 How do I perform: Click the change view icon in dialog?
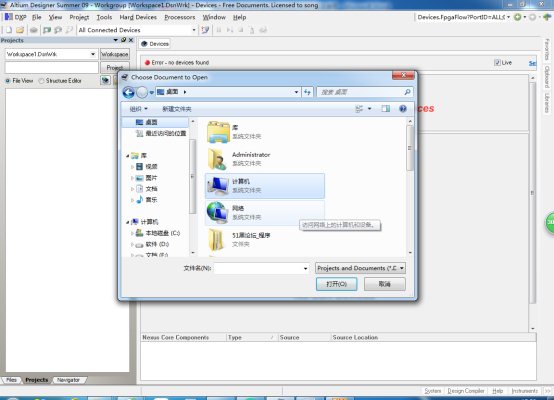pos(359,109)
